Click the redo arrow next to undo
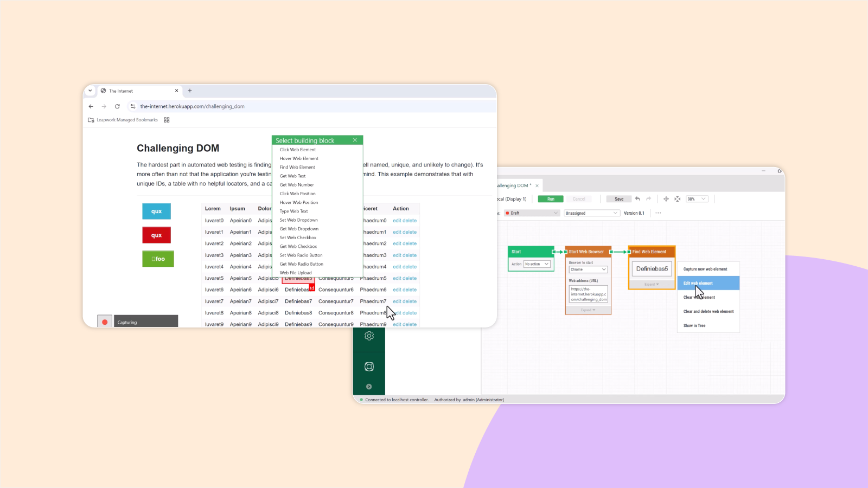Viewport: 868px width, 488px height. pos(648,199)
